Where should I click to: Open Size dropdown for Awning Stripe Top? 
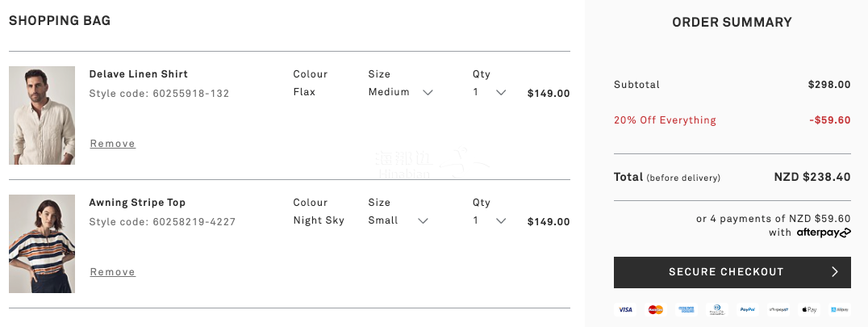(398, 220)
